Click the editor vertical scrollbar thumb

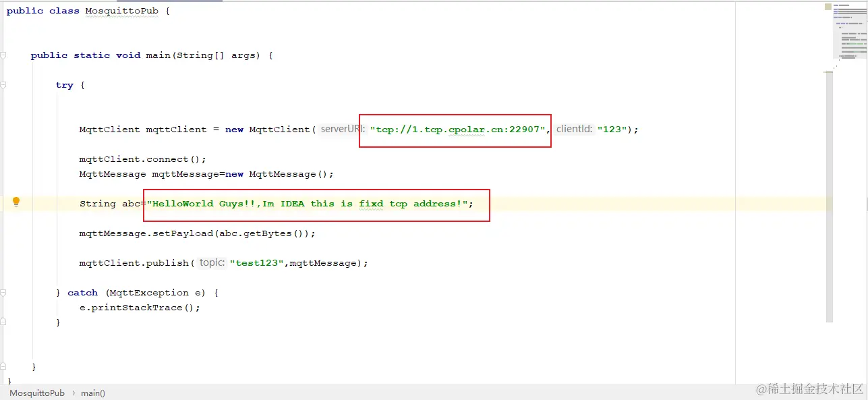coord(830,197)
